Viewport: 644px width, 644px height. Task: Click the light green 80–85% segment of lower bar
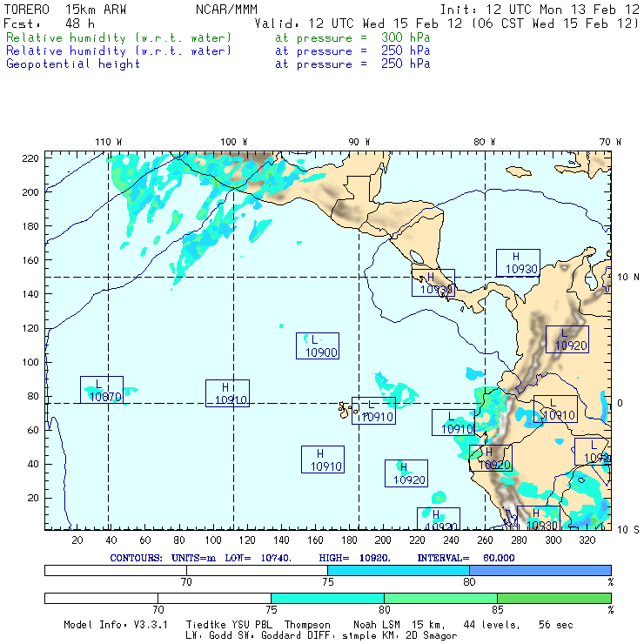(x=440, y=598)
